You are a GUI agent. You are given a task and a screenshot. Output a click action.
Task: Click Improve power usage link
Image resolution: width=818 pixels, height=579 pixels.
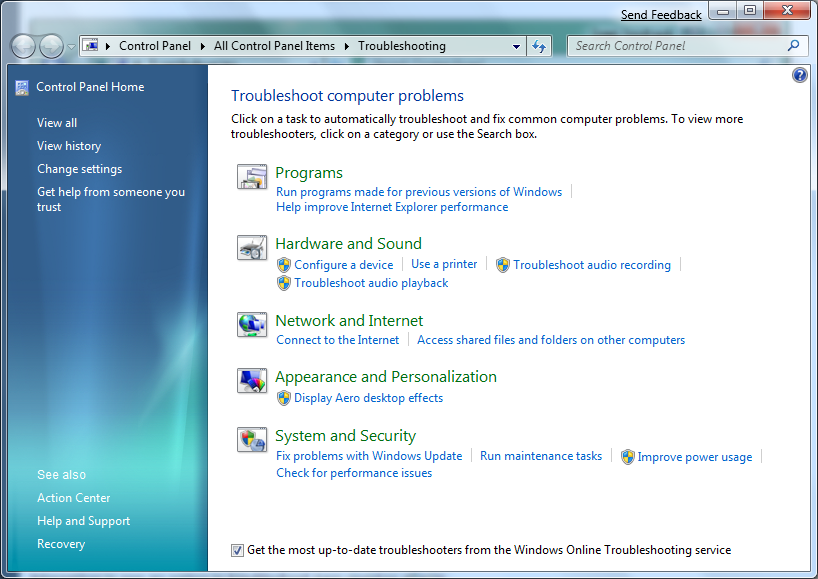(x=694, y=457)
